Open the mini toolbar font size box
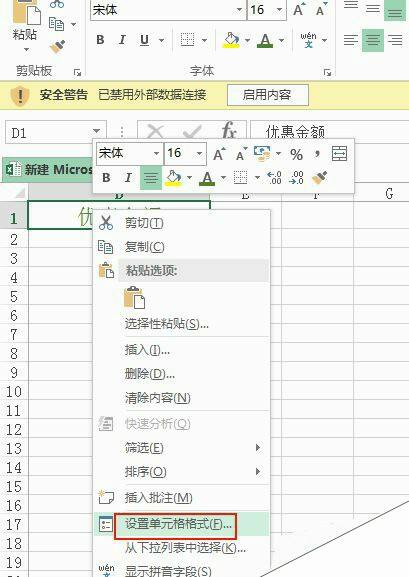The image size is (409, 577). click(185, 153)
